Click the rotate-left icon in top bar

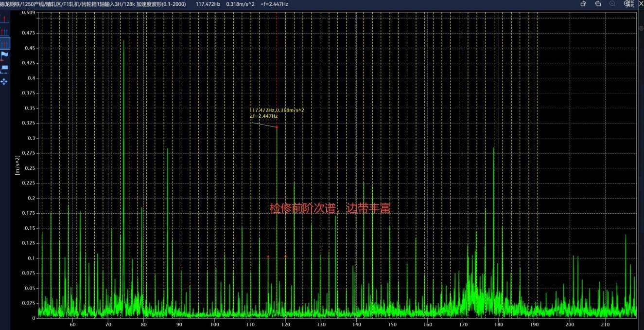click(x=583, y=4)
